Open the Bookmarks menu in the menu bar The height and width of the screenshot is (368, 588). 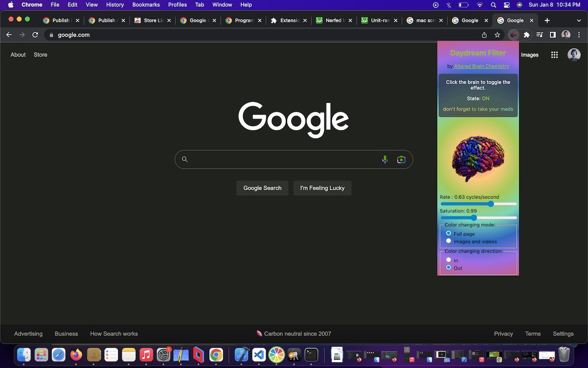click(x=146, y=5)
